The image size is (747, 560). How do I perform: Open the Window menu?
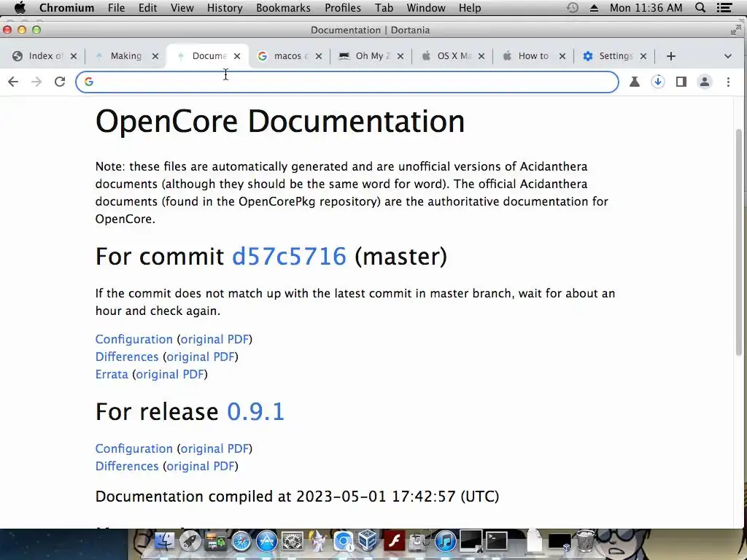pos(426,7)
